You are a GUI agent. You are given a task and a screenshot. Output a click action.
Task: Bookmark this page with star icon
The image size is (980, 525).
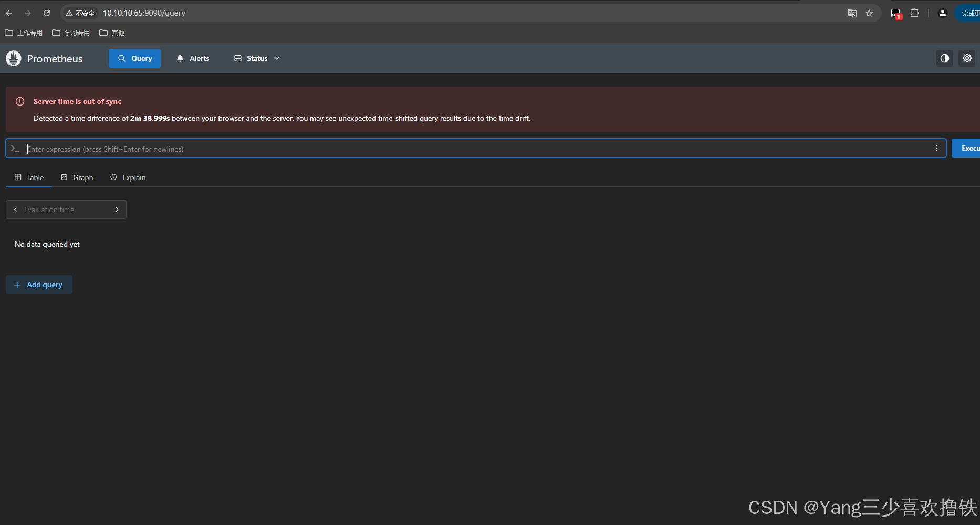click(869, 13)
